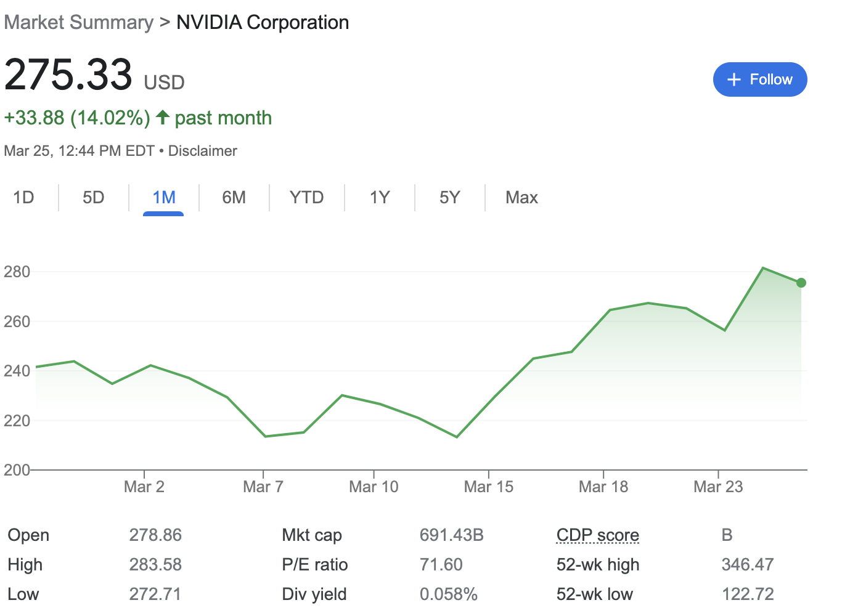The height and width of the screenshot is (616, 858).
Task: Open the Disclaimer link
Action: tap(203, 151)
